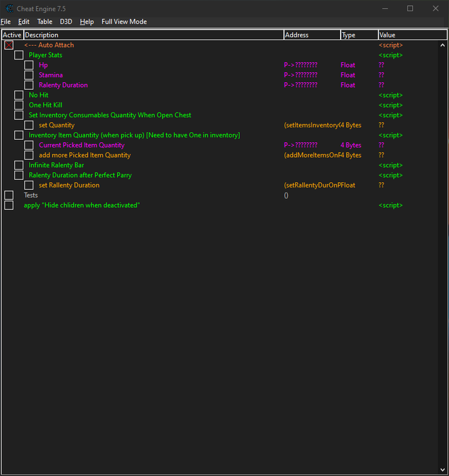
Task: Click the Cheat Engine logo icon in title bar
Action: coord(10,8)
